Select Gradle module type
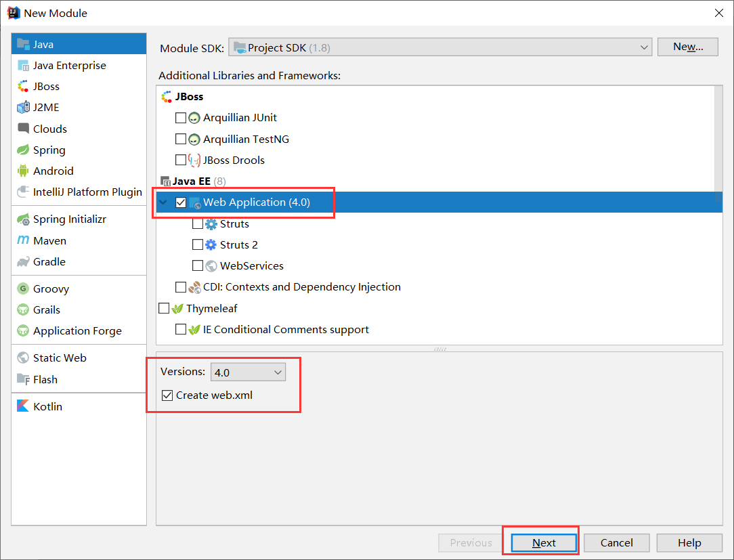The width and height of the screenshot is (734, 560). 79,262
